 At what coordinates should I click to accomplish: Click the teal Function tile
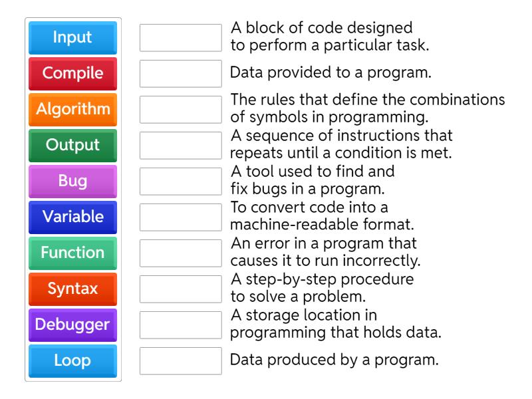(x=72, y=253)
